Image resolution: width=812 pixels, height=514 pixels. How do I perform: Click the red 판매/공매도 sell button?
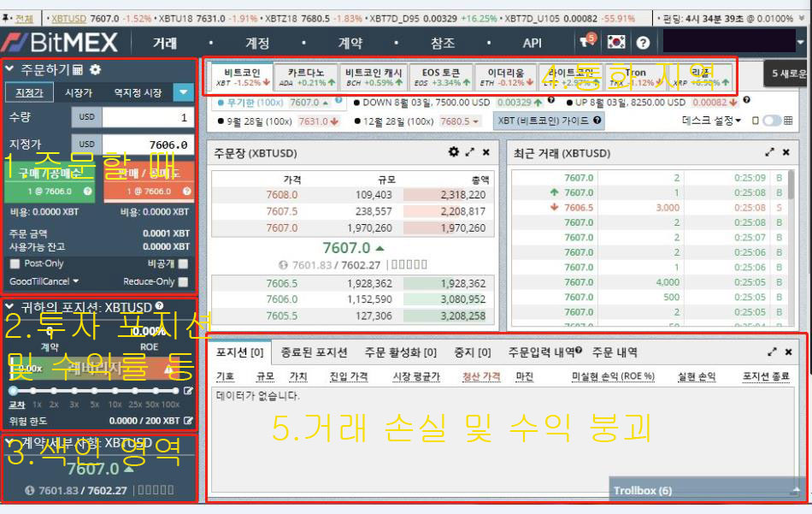point(149,182)
